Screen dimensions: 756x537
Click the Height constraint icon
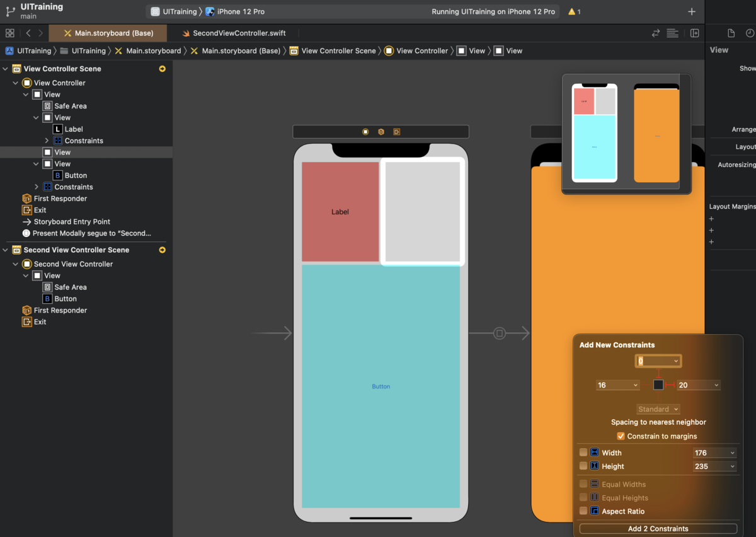594,466
